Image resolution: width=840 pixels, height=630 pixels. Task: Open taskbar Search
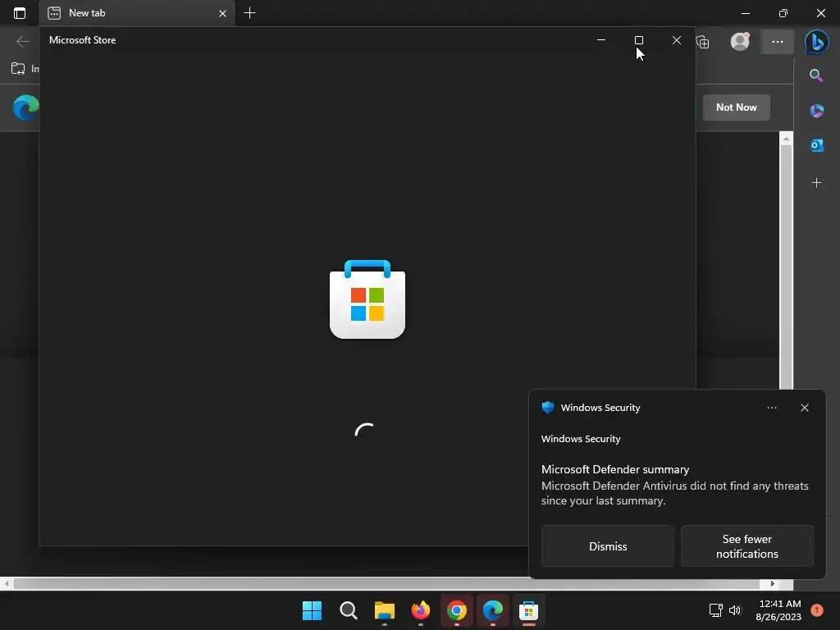pos(348,610)
